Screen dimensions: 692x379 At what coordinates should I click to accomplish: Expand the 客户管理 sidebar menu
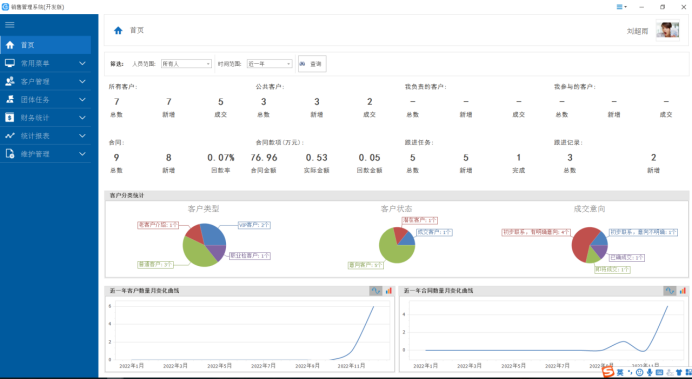click(x=45, y=82)
